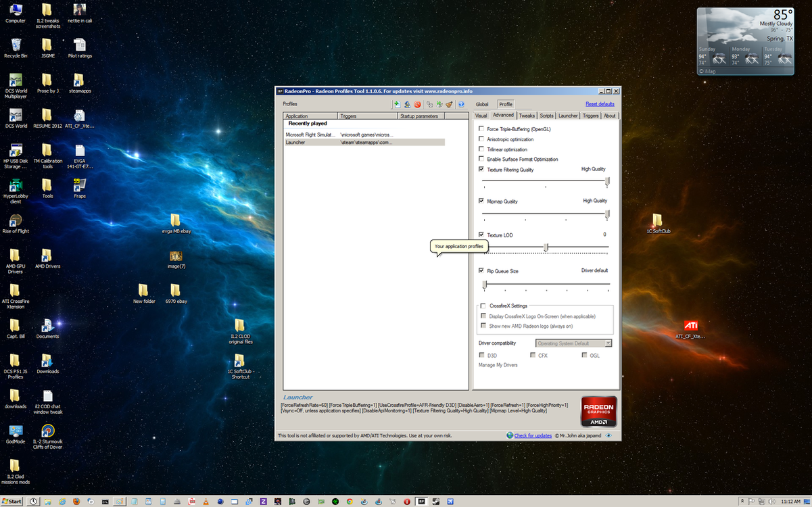This screenshot has height=507, width=812.
Task: Click the broom cleanup icon in Profiles toolbar
Action: tap(449, 104)
